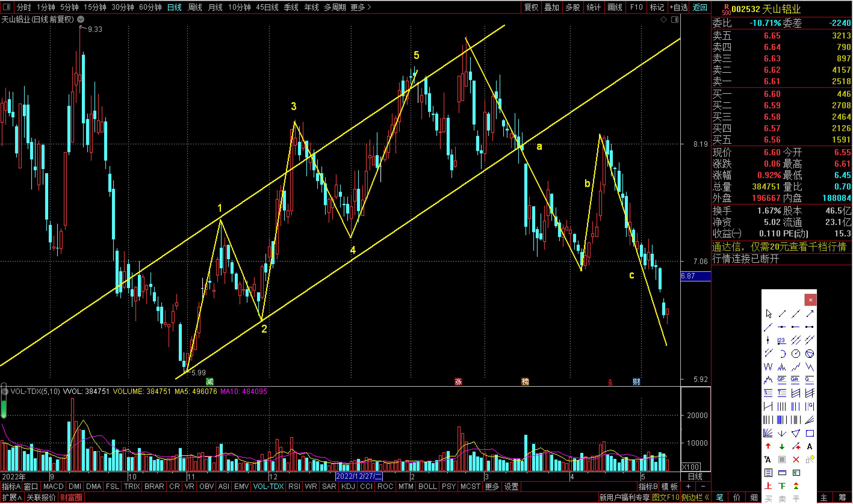Click the red X delete drawing tool
This screenshot has height=504, width=853.
pyautogui.click(x=796, y=460)
